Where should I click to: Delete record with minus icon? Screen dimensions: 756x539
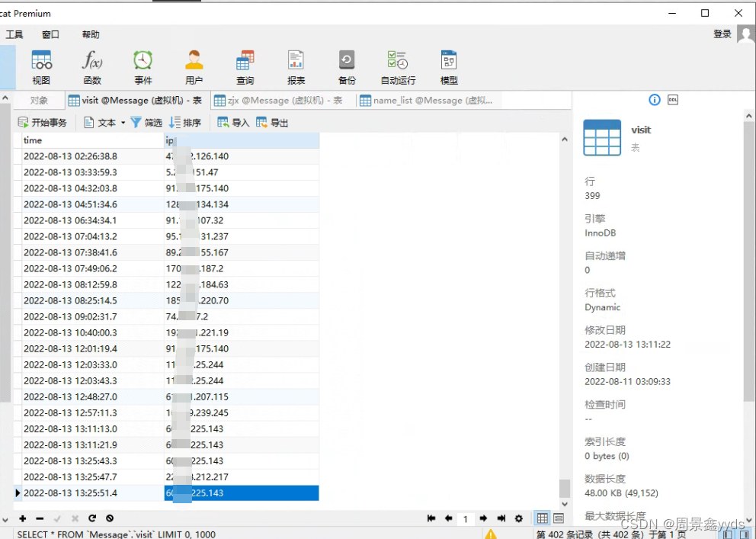click(40, 518)
